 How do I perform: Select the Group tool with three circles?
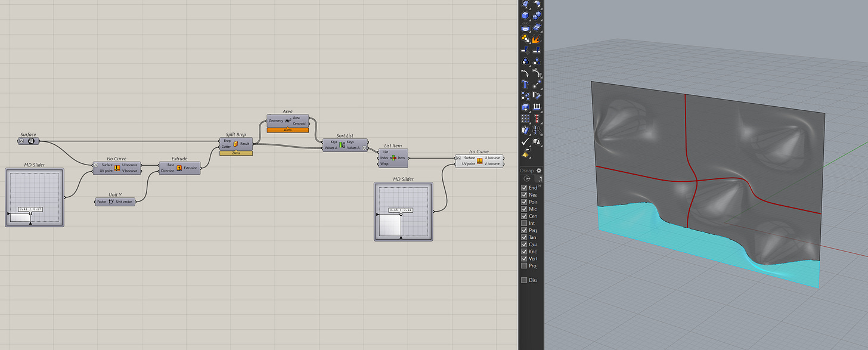click(525, 61)
